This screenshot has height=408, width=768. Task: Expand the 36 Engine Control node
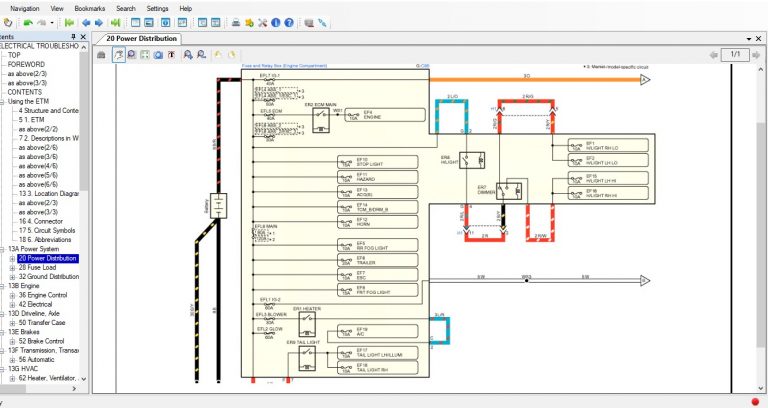pos(12,295)
